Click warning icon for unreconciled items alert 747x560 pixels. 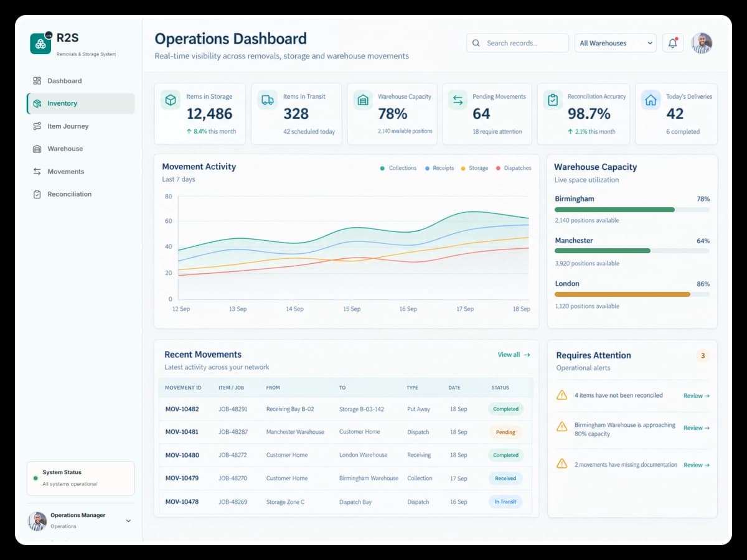pos(562,395)
